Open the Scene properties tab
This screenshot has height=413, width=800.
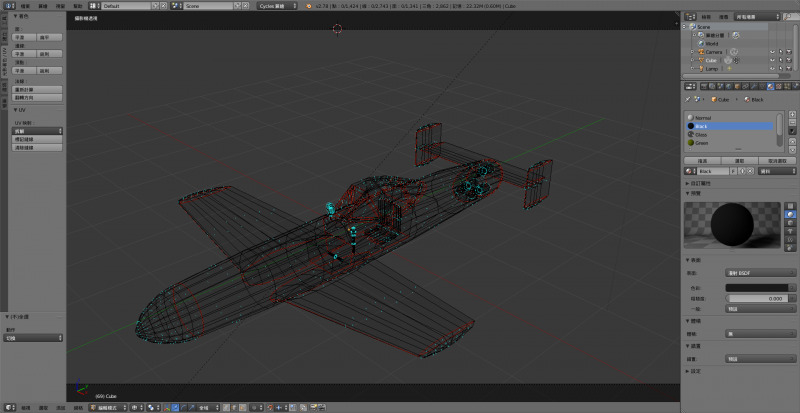tap(720, 87)
